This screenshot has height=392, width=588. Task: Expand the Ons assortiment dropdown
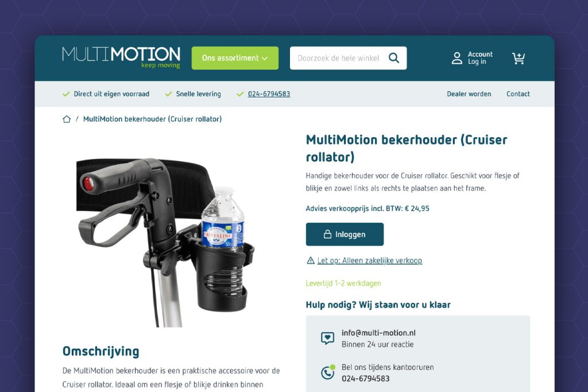coord(235,58)
